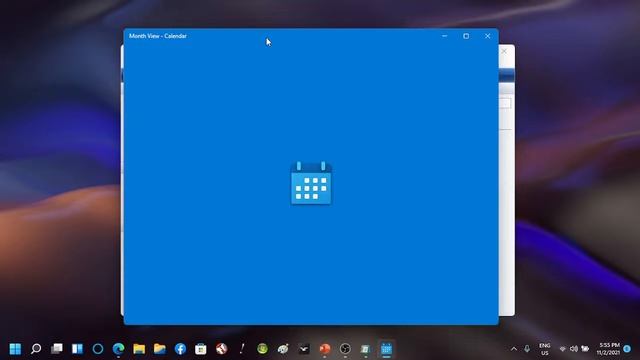Minimize the Calendar window
The image size is (640, 360).
(x=444, y=36)
